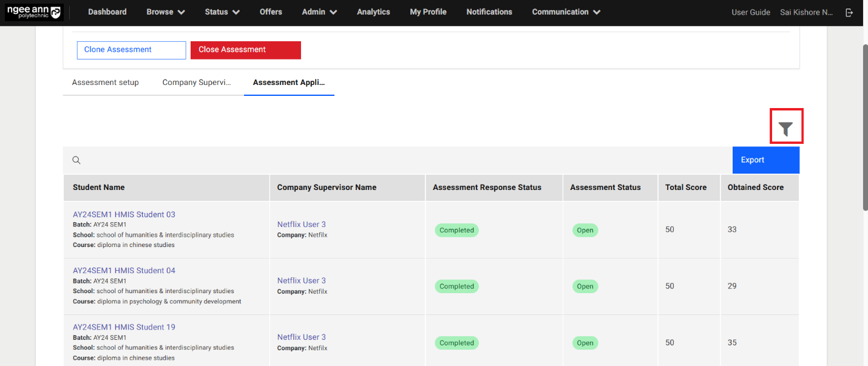Open AY24SEM1 HMIS Student 19 link
This screenshot has width=868, height=366.
pos(124,327)
